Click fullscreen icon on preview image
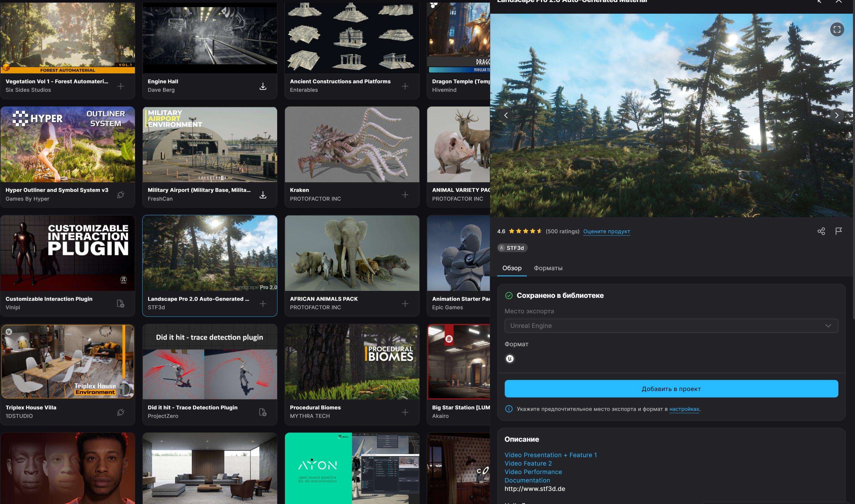This screenshot has width=855, height=504. point(837,29)
